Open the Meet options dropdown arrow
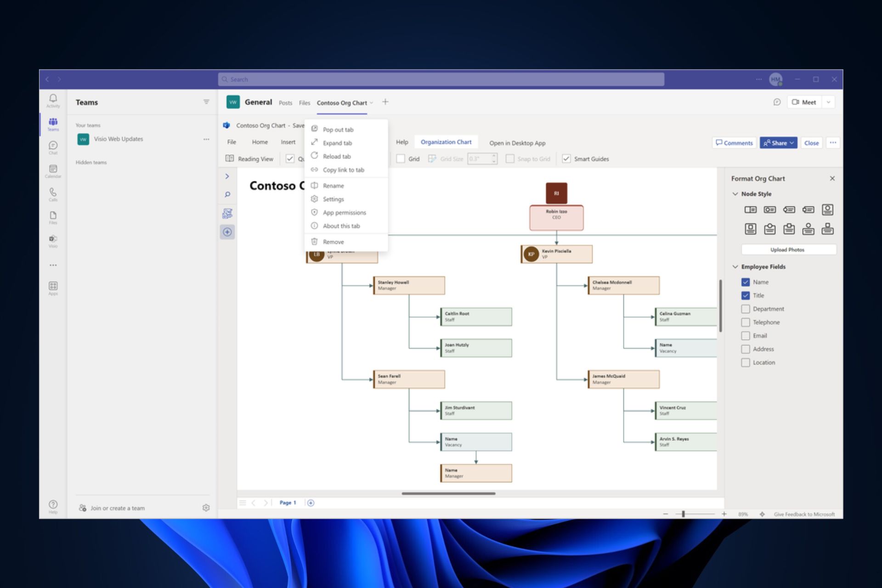Screen dimensions: 882x588 [x=828, y=102]
